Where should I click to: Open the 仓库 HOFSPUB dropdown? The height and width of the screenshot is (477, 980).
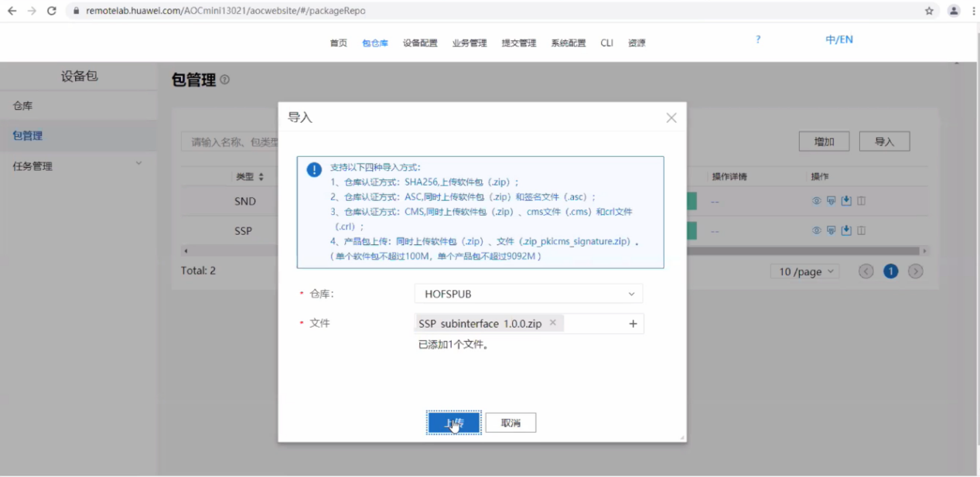pyautogui.click(x=529, y=294)
